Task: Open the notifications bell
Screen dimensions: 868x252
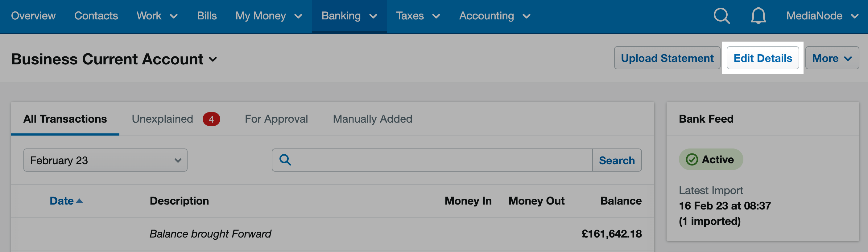Action: coord(758,16)
